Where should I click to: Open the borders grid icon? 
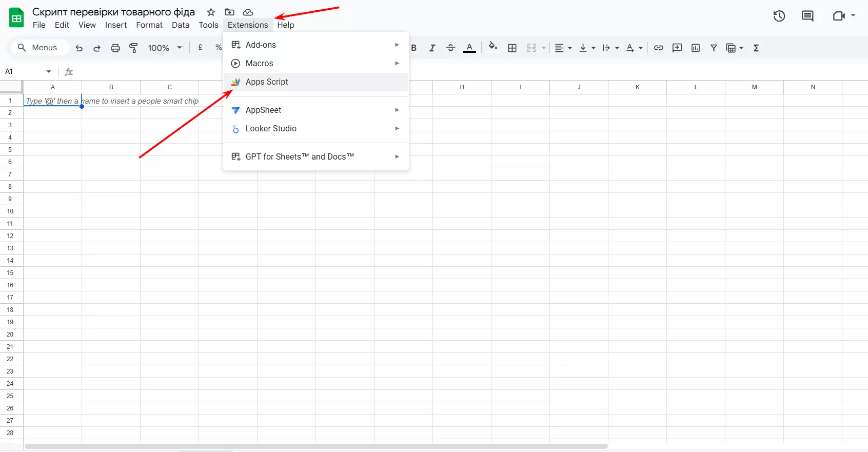click(512, 48)
